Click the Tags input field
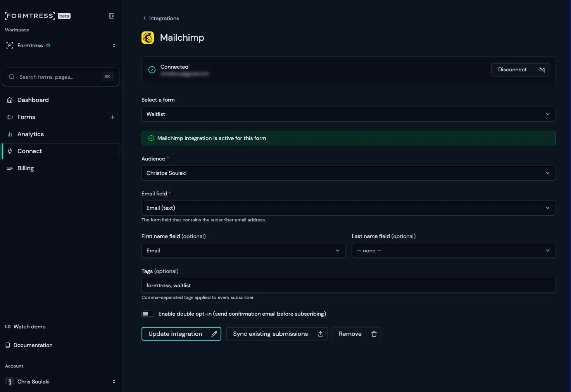This screenshot has width=571, height=392. [348, 285]
